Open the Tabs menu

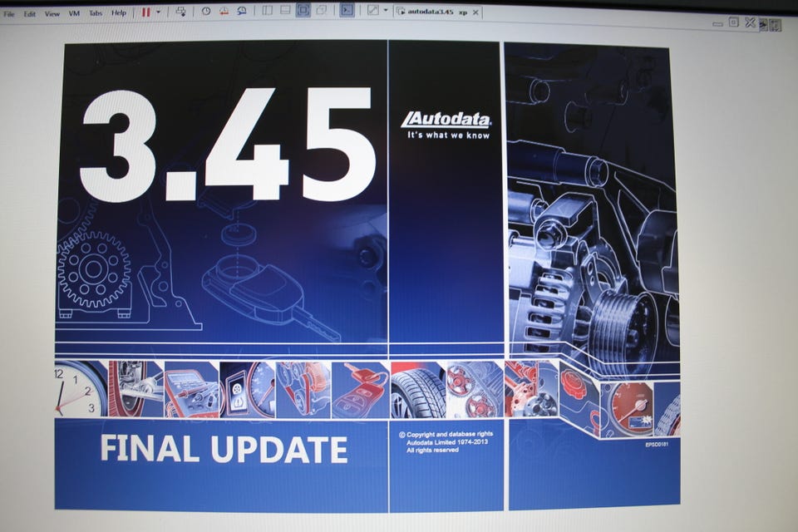[96, 13]
